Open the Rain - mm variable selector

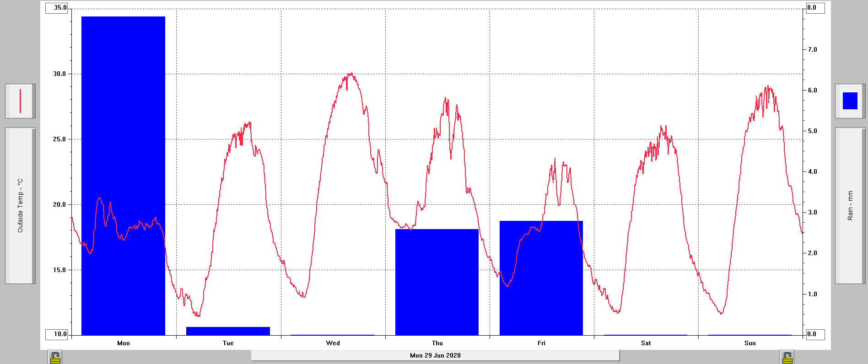850,205
